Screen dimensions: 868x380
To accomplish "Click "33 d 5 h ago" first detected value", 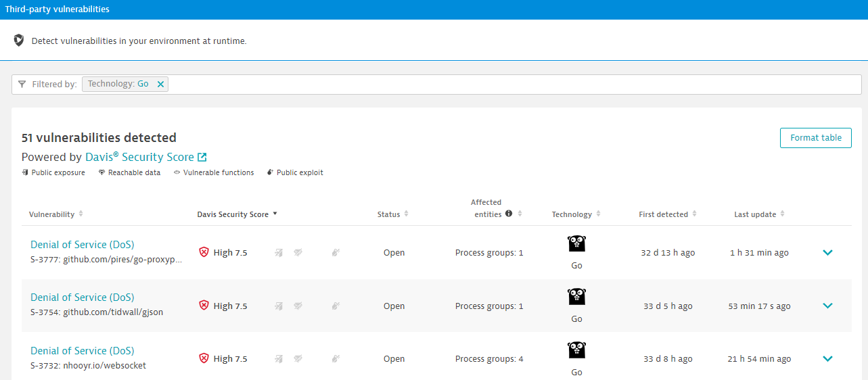I will pyautogui.click(x=668, y=306).
